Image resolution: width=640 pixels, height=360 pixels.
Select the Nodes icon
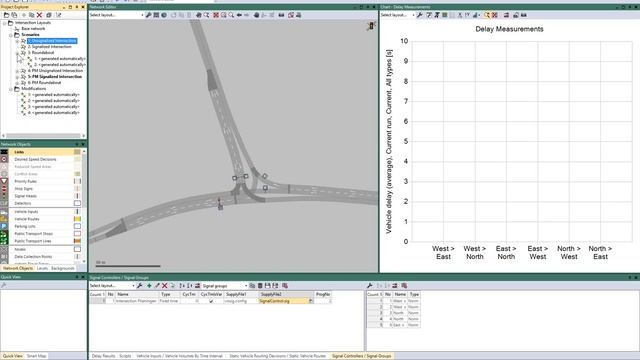4,249
